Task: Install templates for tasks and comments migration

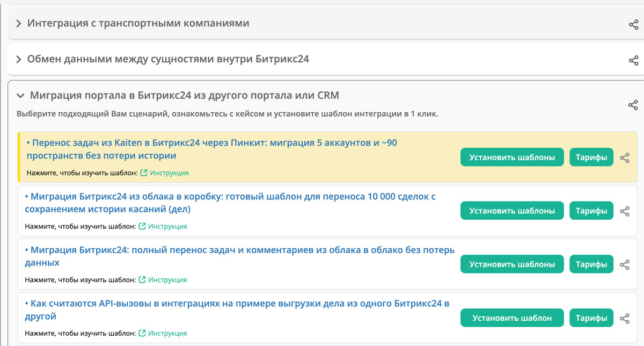Action: click(x=512, y=264)
